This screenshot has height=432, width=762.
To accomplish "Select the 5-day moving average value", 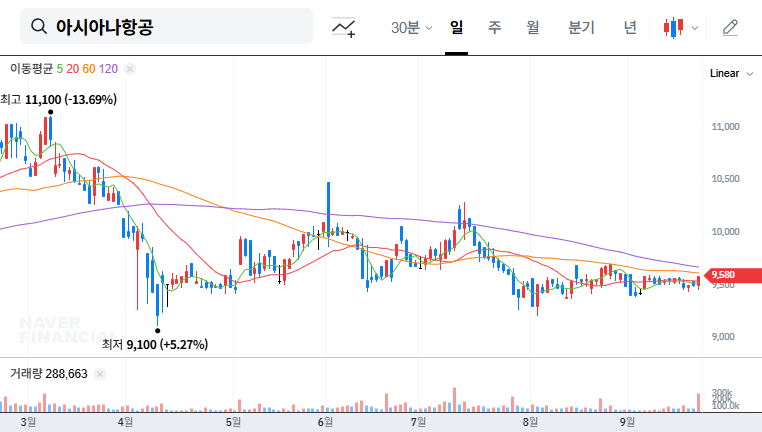I will tap(60, 69).
